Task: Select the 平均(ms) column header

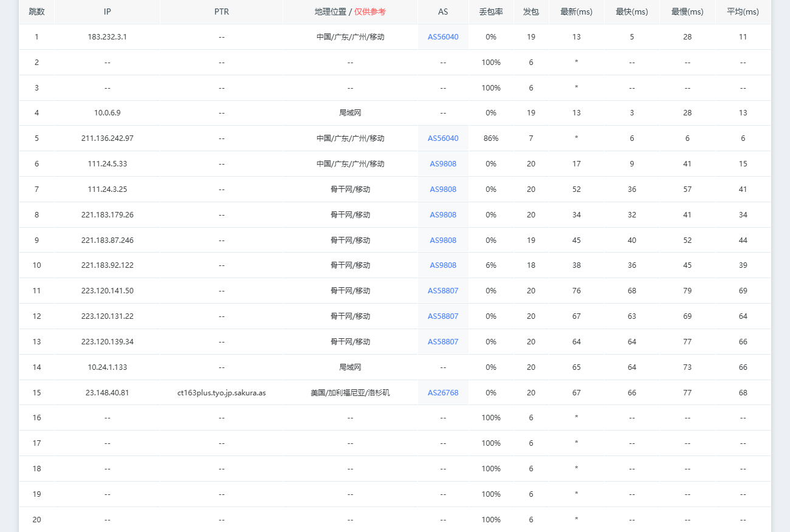Action: click(x=743, y=12)
